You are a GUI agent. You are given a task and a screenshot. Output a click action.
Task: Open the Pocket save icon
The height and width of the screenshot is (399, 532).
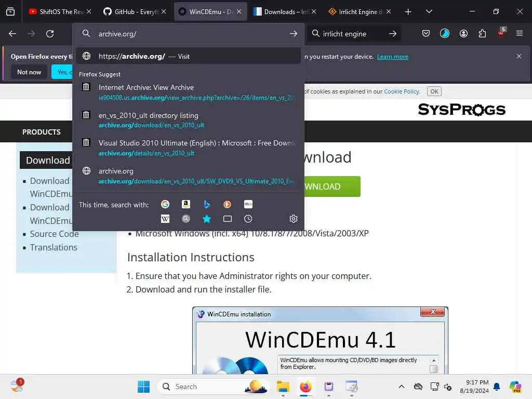426,33
